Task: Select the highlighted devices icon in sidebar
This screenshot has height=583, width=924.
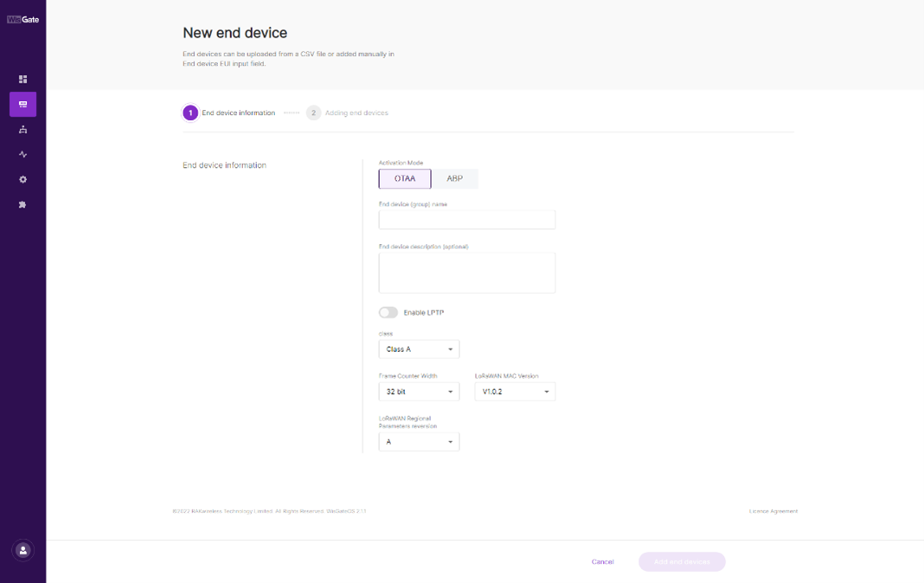Action: (23, 105)
